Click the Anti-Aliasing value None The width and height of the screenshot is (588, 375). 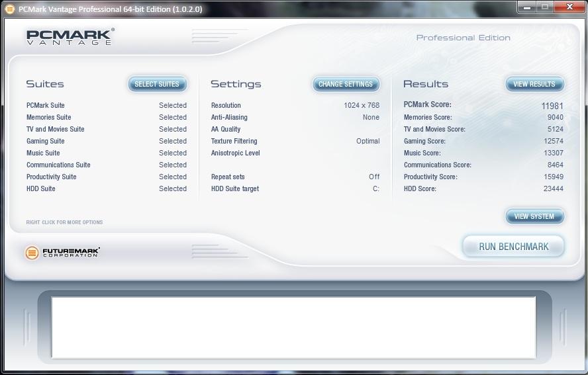pos(371,117)
